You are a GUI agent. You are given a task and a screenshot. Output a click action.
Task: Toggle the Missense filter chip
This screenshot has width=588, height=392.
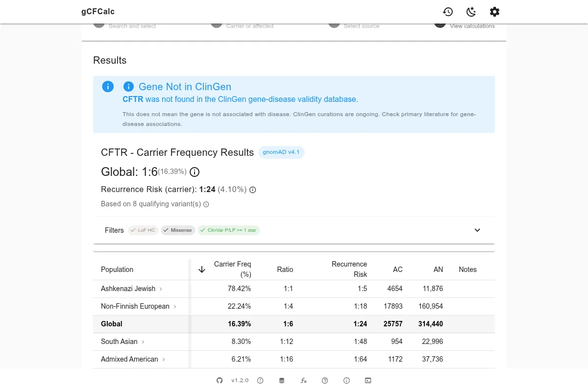178,230
